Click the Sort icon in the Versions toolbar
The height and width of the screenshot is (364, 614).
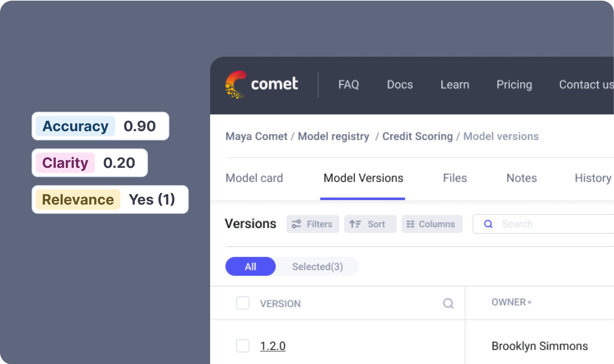355,224
